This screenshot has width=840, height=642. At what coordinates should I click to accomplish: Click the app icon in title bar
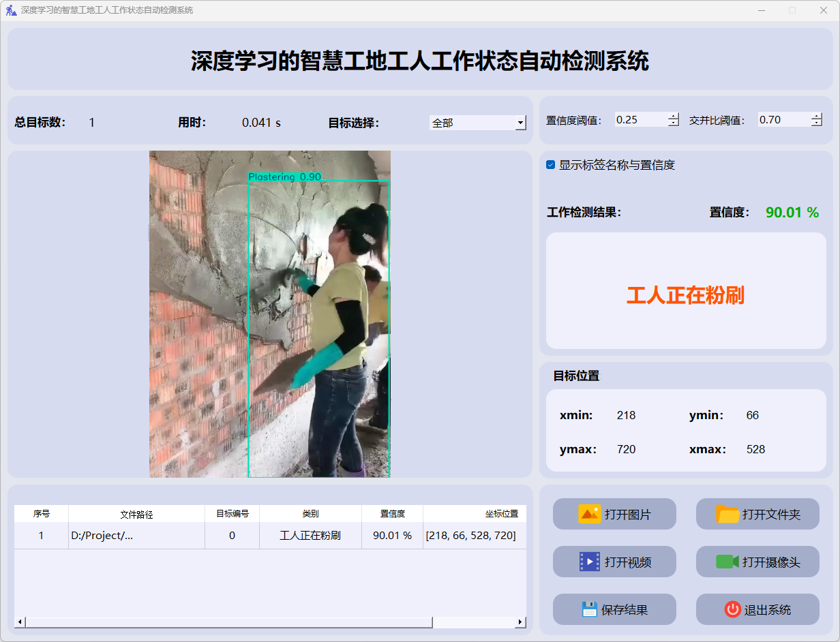coord(11,10)
